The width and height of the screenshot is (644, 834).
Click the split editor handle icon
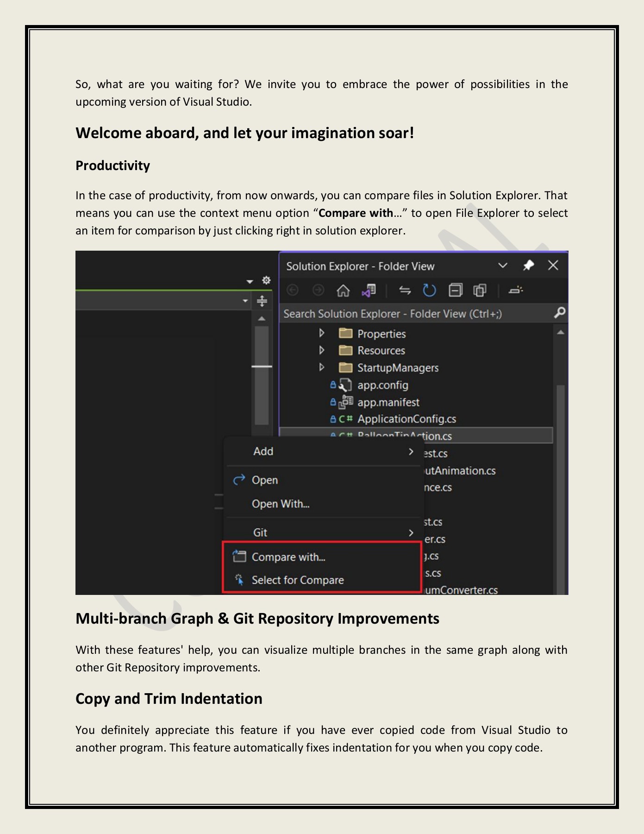click(x=262, y=301)
